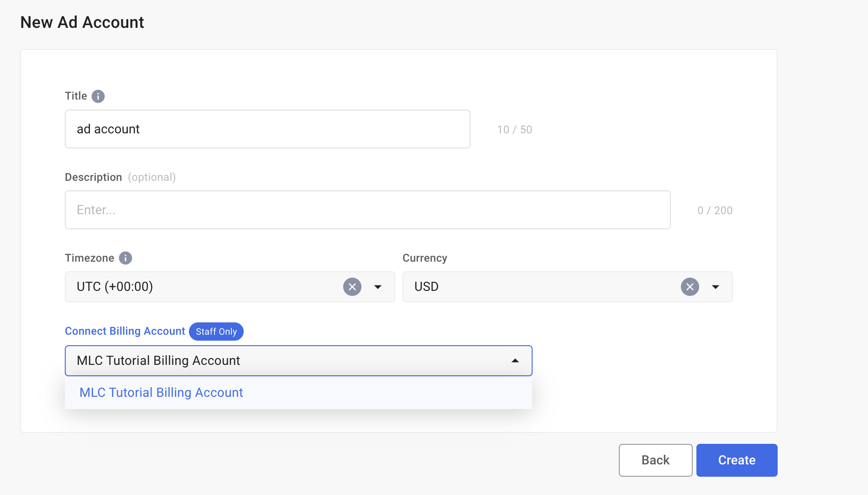The image size is (868, 495).
Task: Clear the USD currency selection
Action: click(x=690, y=287)
